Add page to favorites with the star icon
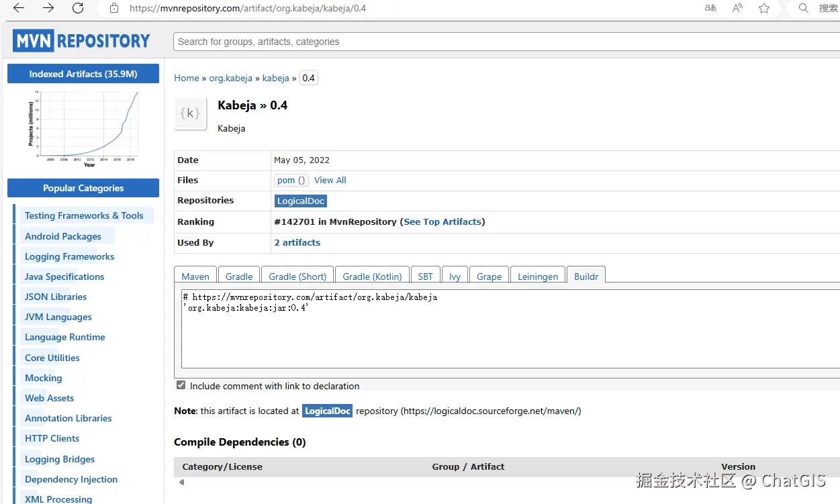The image size is (840, 504). 764,8
